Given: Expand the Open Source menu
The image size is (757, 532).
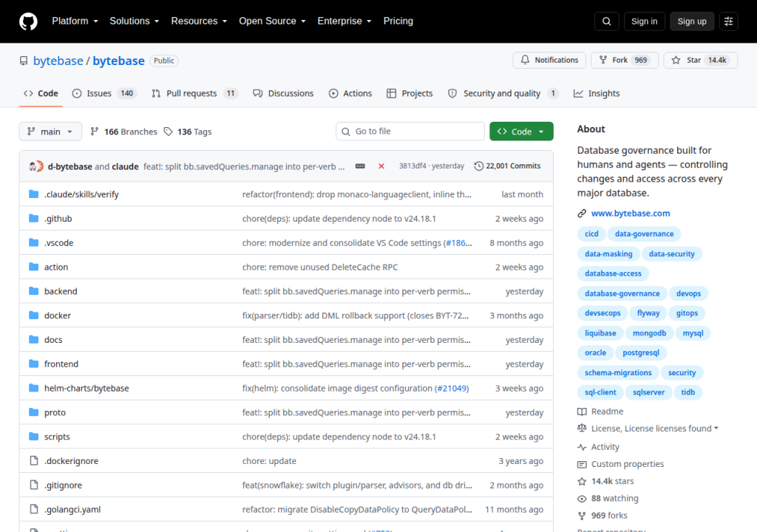Looking at the screenshot, I should coord(272,21).
